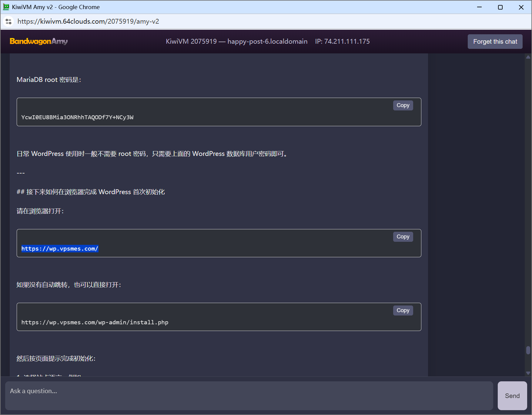Viewport: 532px width, 415px height.
Task: Click the KiwiVM 2075919 hostname header text
Action: tap(236, 41)
